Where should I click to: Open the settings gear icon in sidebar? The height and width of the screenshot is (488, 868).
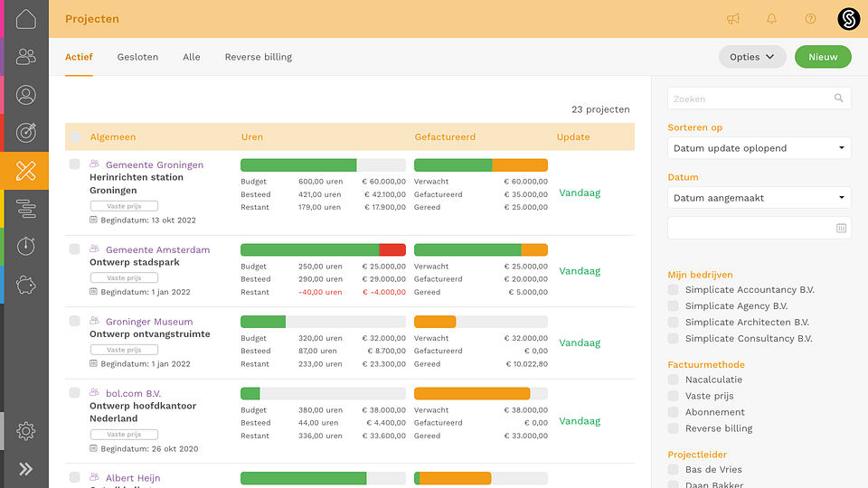(26, 431)
